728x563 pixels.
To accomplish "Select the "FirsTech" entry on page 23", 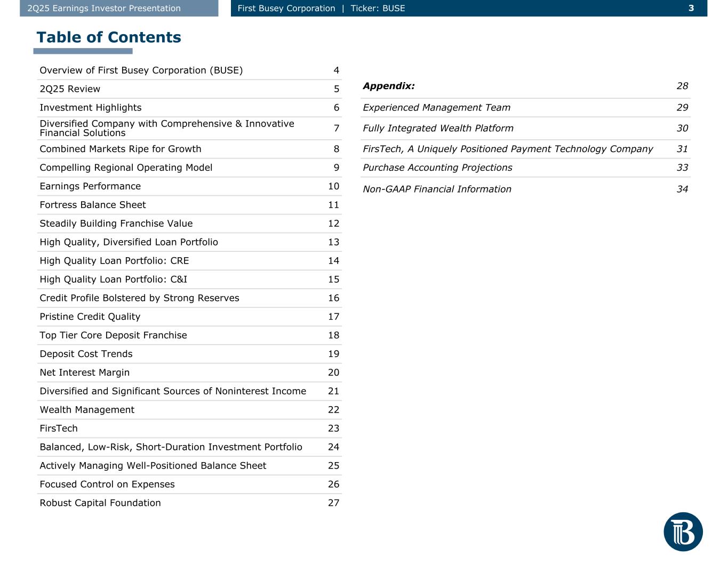I will coord(59,429).
